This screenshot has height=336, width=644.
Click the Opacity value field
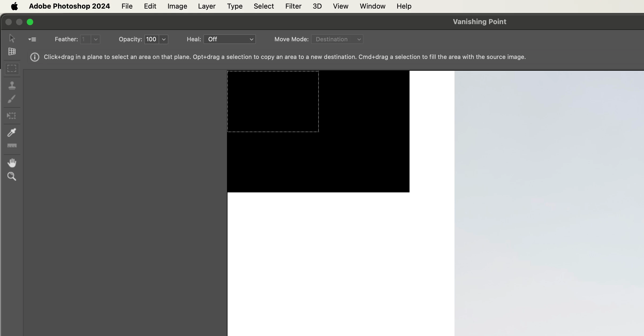pyautogui.click(x=151, y=39)
